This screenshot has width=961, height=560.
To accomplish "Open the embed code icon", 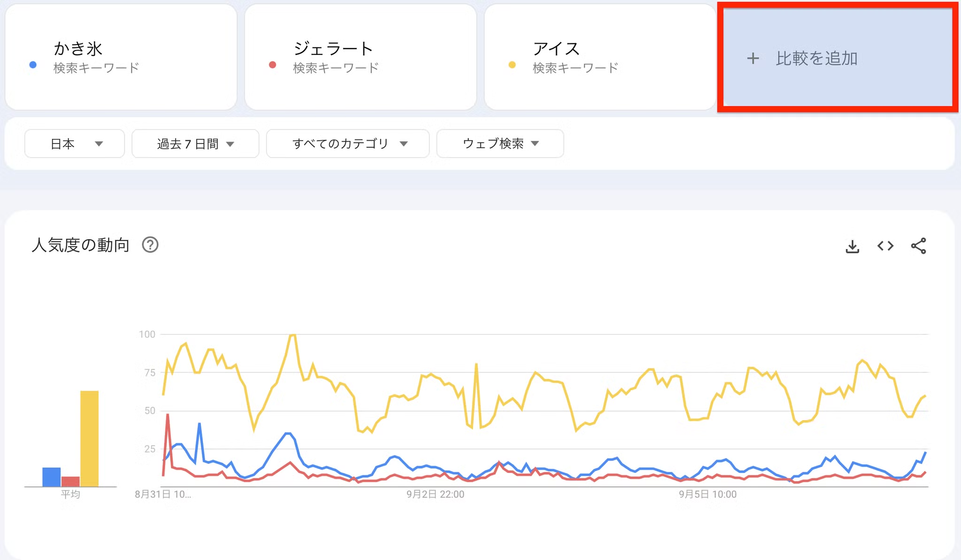I will [885, 246].
